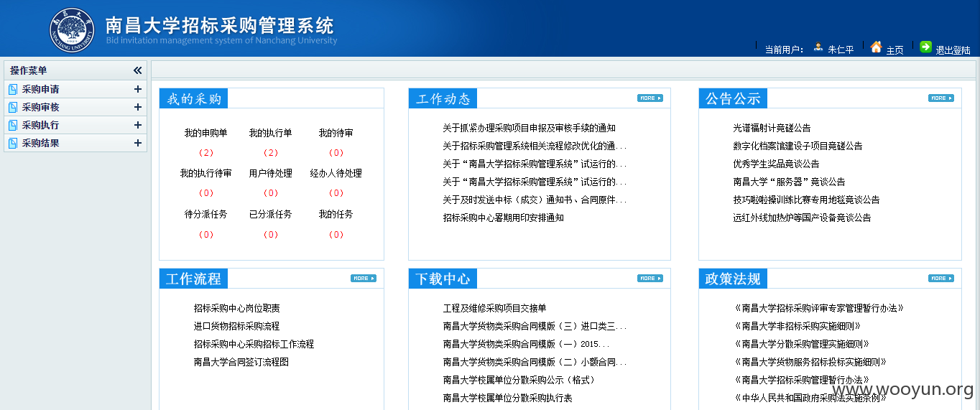The height and width of the screenshot is (410, 980).
Task: Open 《南昌大学招标采购管理暂行办法》
Action: coord(801,380)
